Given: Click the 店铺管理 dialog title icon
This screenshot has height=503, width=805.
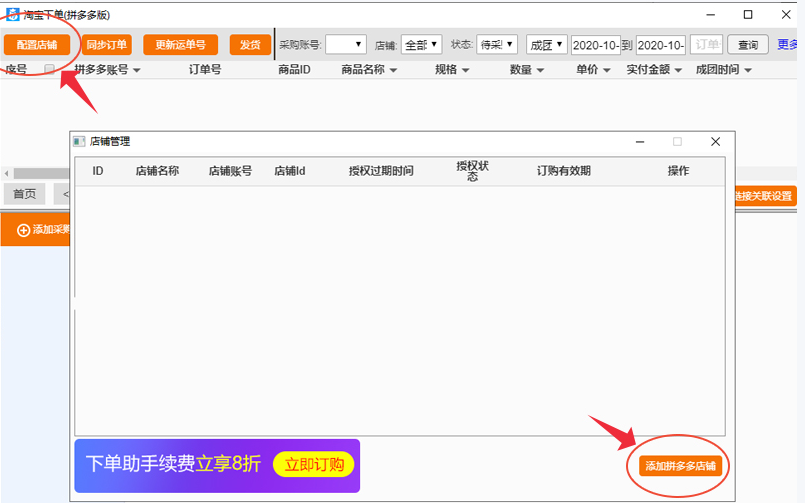Looking at the screenshot, I should pyautogui.click(x=79, y=141).
